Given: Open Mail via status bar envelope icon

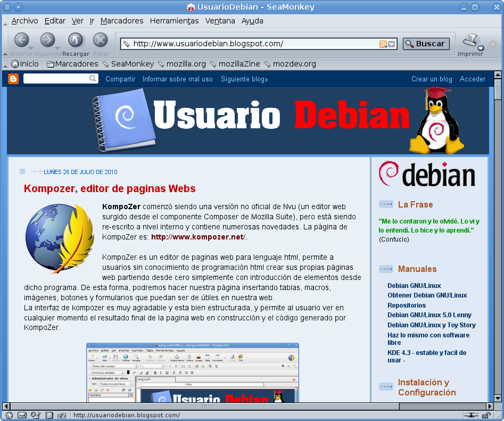Looking at the screenshot, I should click(x=22, y=415).
